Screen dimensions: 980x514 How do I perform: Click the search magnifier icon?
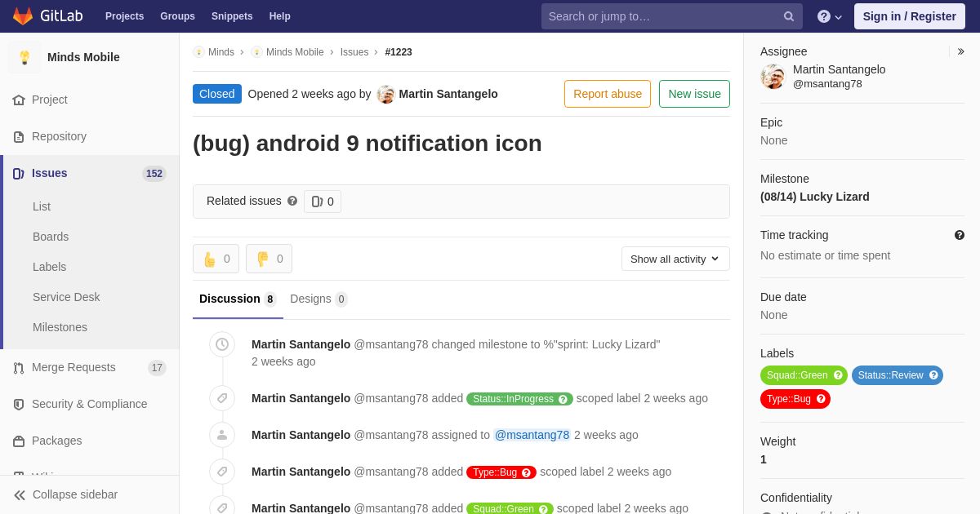[789, 16]
